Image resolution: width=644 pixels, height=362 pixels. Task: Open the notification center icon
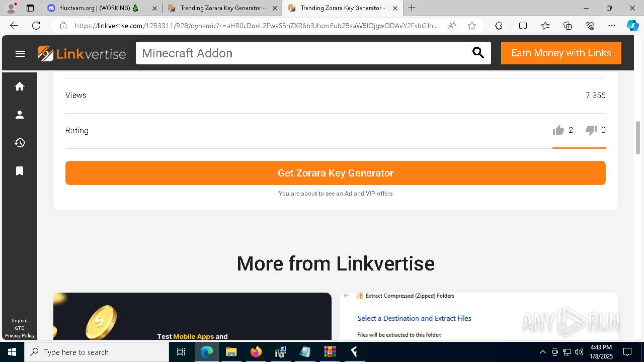coord(627,352)
